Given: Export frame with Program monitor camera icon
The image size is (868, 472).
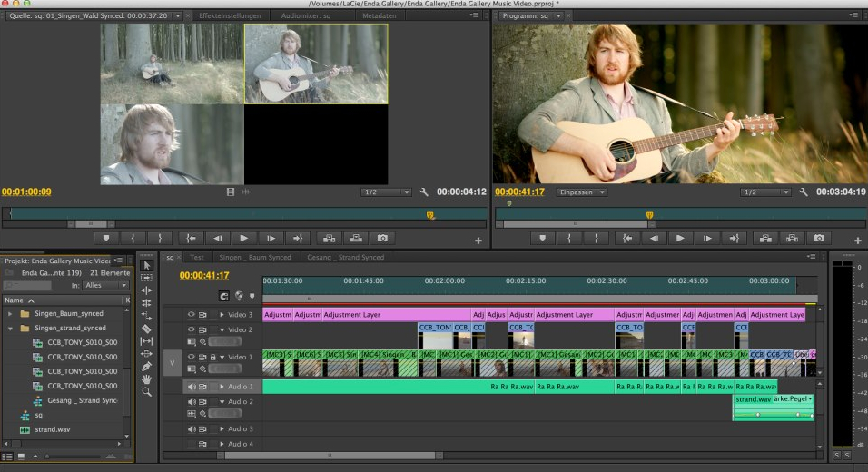Looking at the screenshot, I should coord(819,238).
